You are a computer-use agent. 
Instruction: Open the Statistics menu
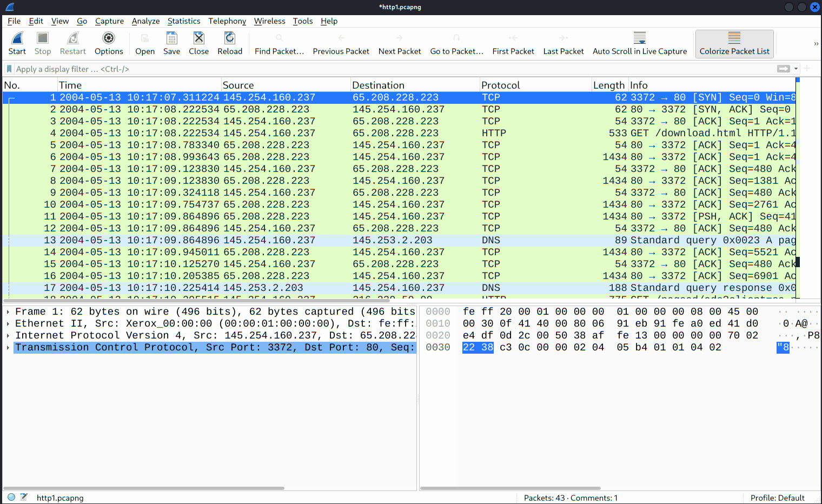(x=184, y=21)
